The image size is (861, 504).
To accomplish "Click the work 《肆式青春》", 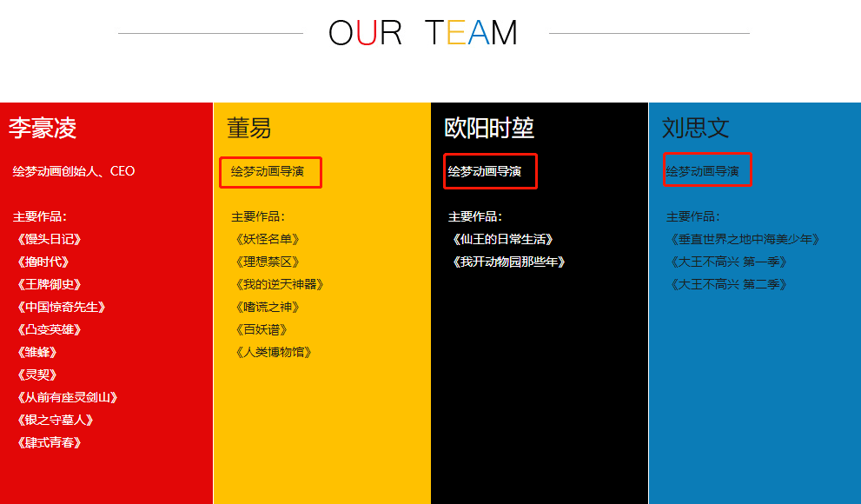I will 50,442.
